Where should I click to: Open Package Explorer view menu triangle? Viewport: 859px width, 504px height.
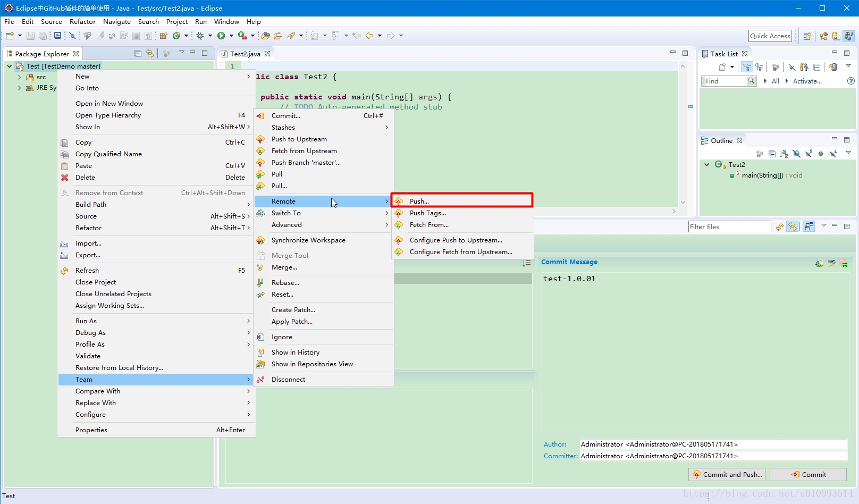click(182, 53)
